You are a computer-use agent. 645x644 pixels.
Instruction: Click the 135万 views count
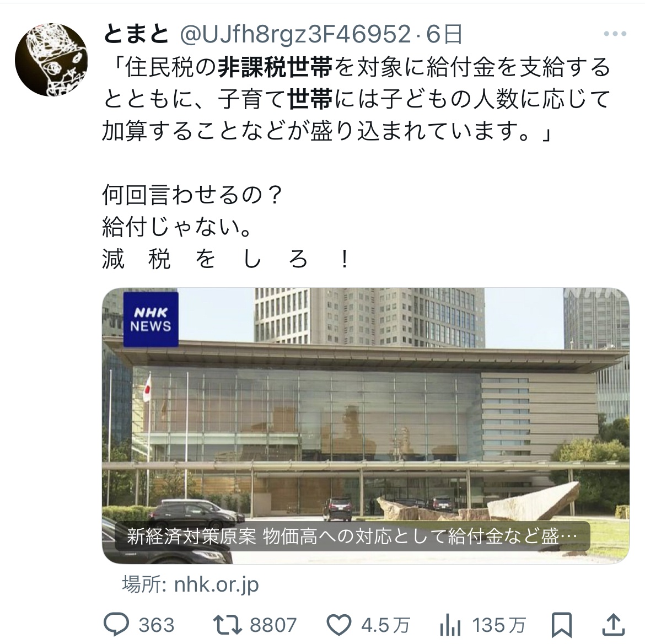499,625
